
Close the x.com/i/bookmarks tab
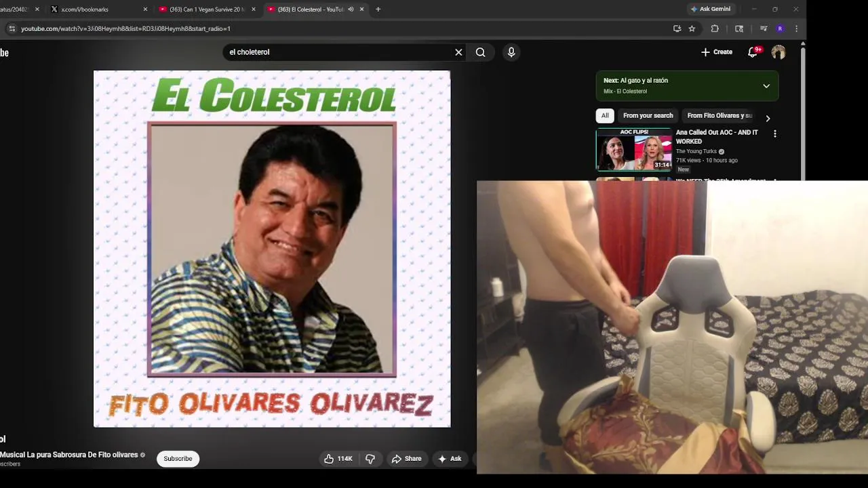pyautogui.click(x=145, y=9)
